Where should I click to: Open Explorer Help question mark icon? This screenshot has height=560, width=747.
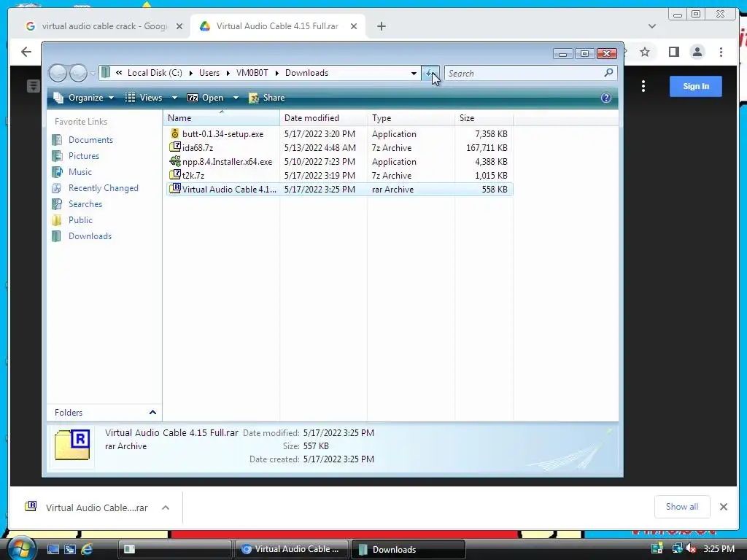tap(606, 98)
